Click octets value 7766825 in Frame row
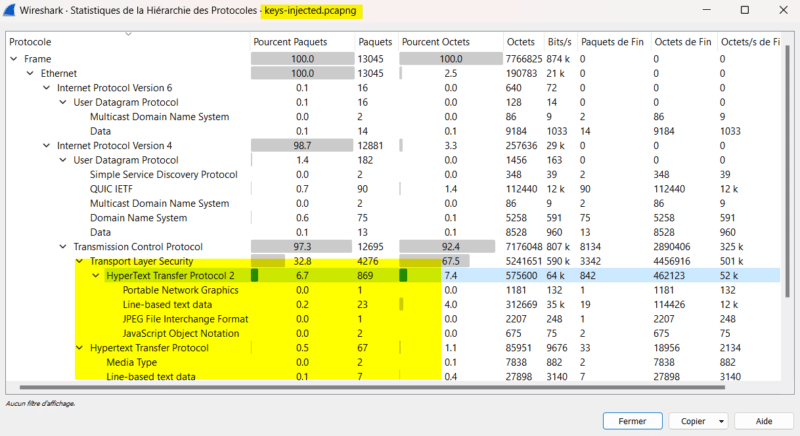800x436 pixels. pos(523,59)
